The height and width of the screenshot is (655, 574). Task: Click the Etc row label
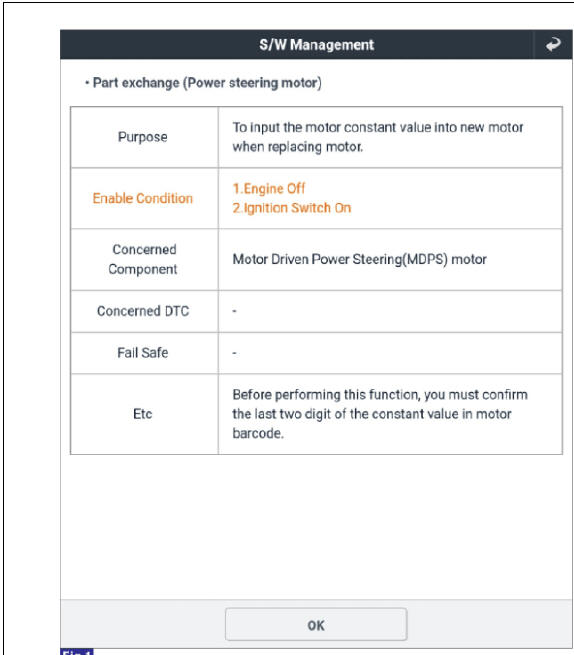142,414
